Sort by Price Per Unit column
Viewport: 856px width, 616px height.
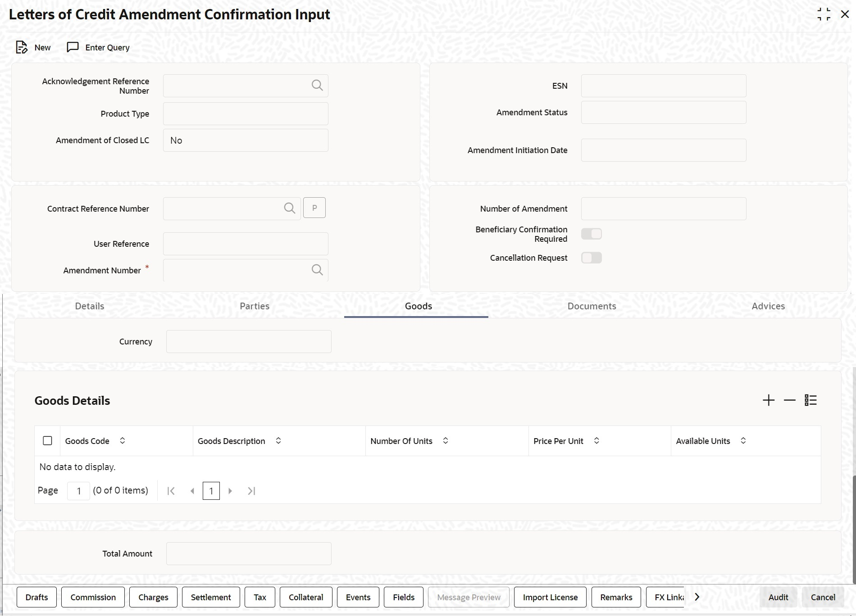coord(596,441)
